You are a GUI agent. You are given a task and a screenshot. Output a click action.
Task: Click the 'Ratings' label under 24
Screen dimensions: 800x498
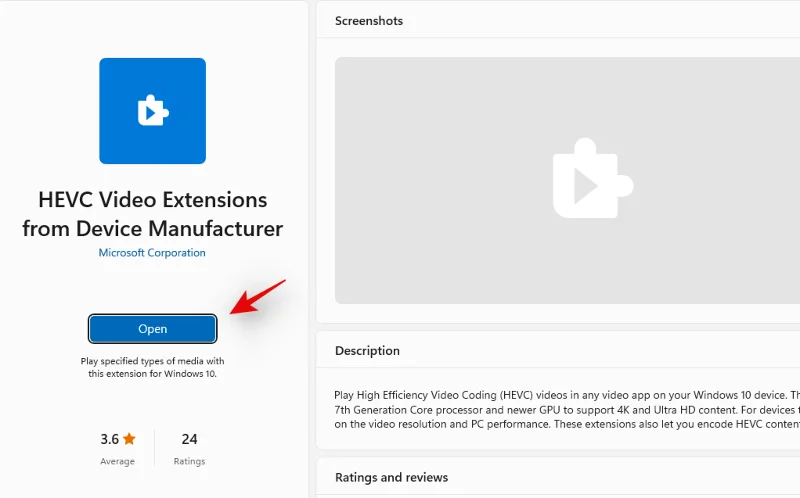tap(189, 461)
